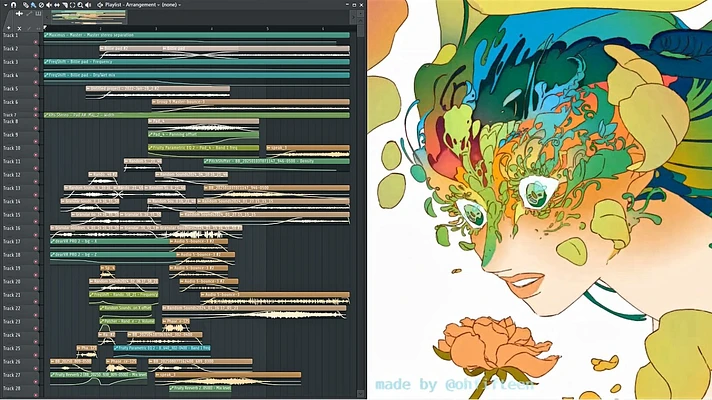Toggle the magnet snap icon

coord(13,5)
